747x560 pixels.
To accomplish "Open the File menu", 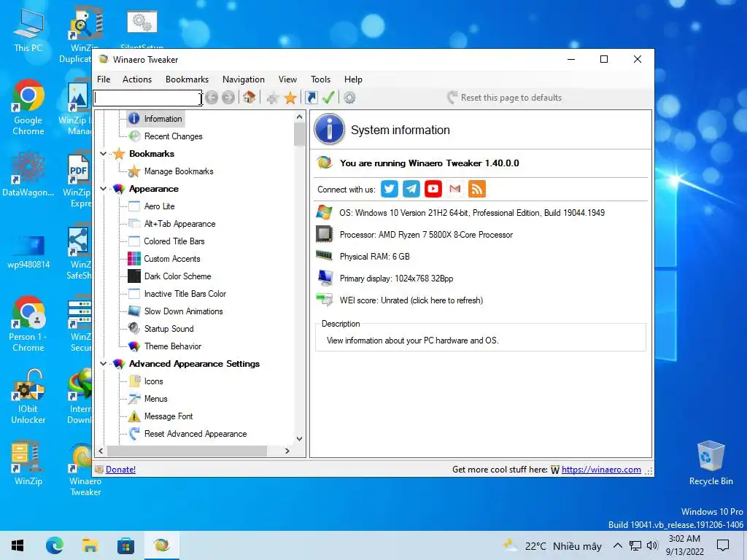I will (x=104, y=79).
